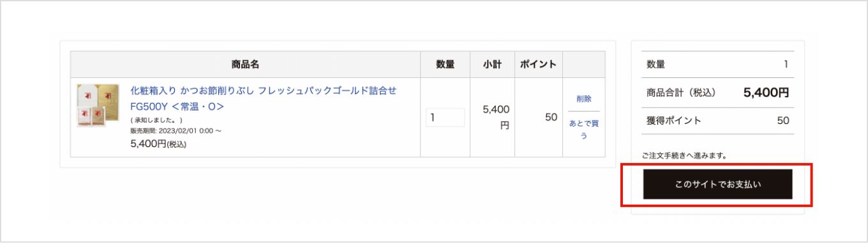Click the bold 5,400円 total in the order summary
Image resolution: width=868 pixels, height=243 pixels.
[x=767, y=93]
